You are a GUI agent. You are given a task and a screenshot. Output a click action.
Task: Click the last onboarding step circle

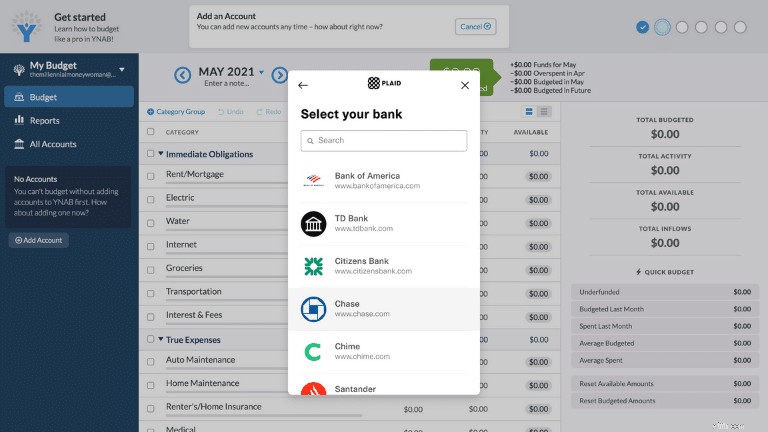(740, 27)
